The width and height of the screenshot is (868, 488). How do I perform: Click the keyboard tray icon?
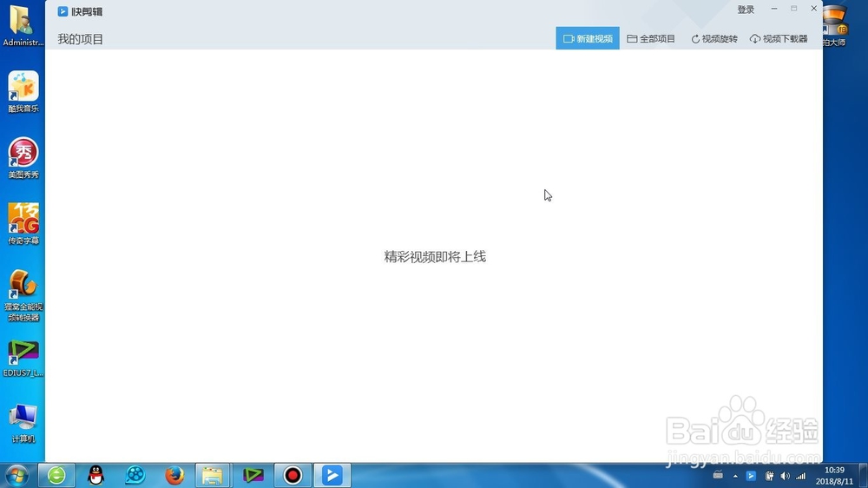(x=718, y=475)
